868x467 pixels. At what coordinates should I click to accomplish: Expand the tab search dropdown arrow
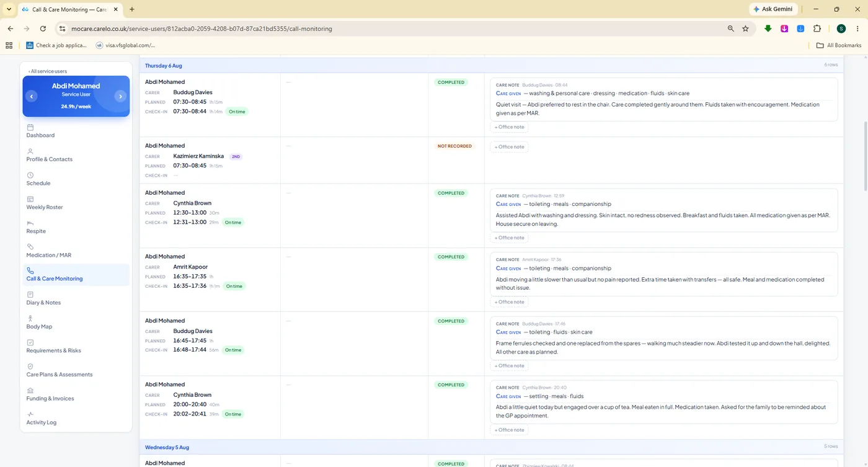pos(9,9)
